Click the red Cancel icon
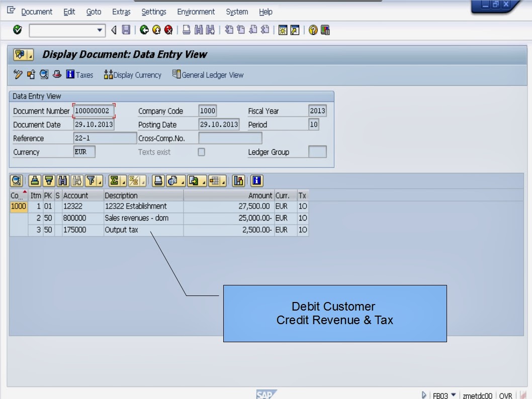This screenshot has height=399, width=532. click(x=168, y=30)
